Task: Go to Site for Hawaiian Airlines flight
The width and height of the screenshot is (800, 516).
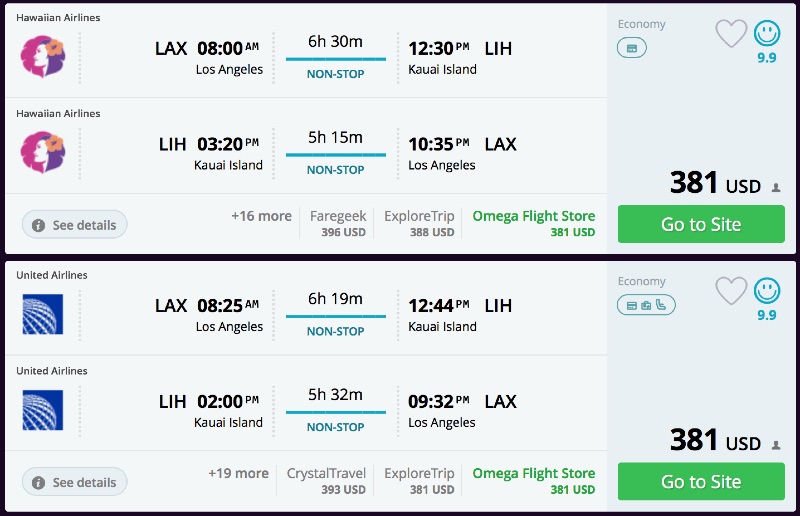Action: (701, 224)
